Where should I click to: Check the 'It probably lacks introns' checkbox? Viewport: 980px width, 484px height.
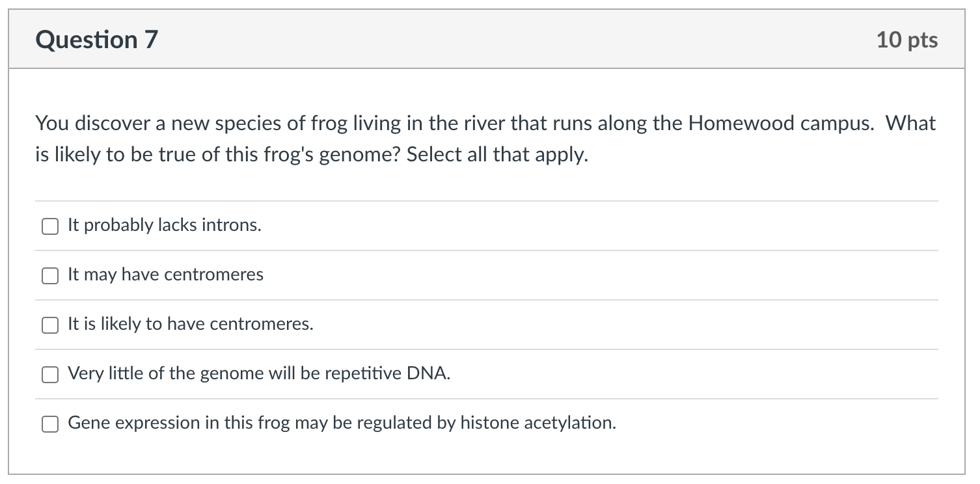(50, 226)
